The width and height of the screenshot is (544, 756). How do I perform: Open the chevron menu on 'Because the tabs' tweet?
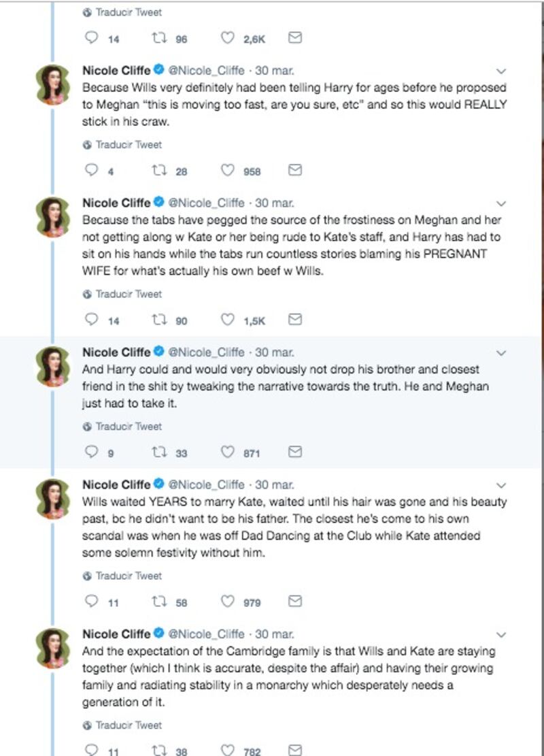click(x=501, y=204)
